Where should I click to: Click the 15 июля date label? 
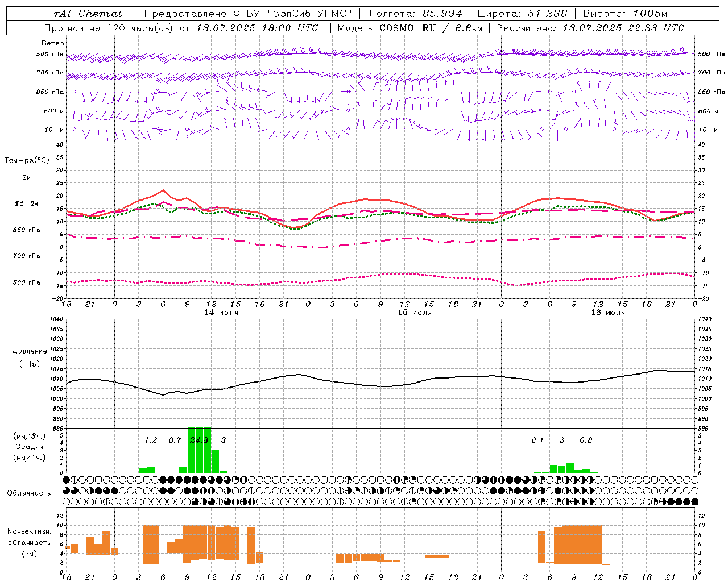coord(415,313)
